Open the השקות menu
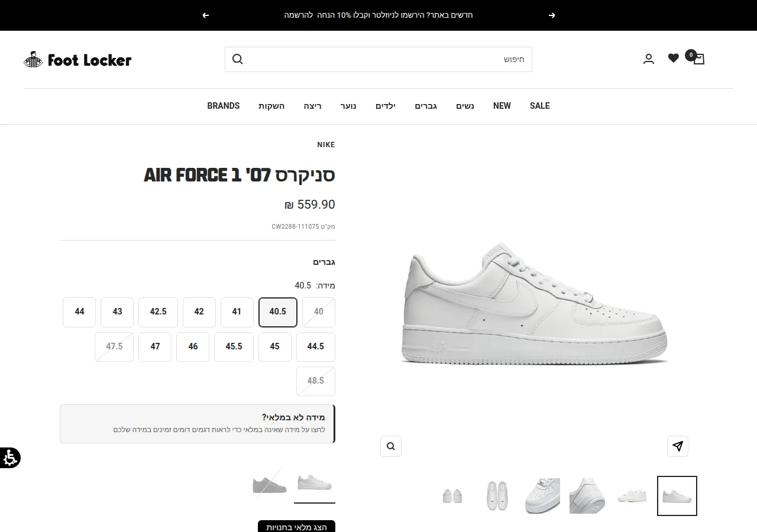This screenshot has width=757, height=532. pyautogui.click(x=271, y=106)
